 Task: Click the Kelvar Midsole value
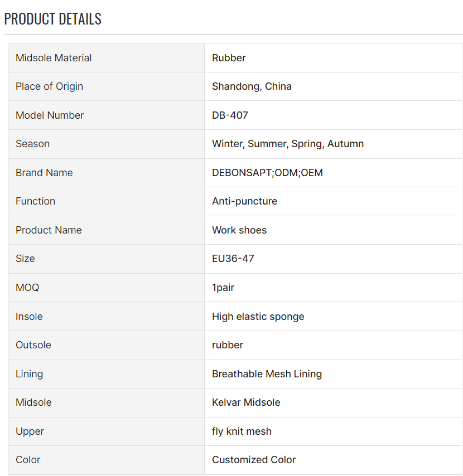(246, 402)
